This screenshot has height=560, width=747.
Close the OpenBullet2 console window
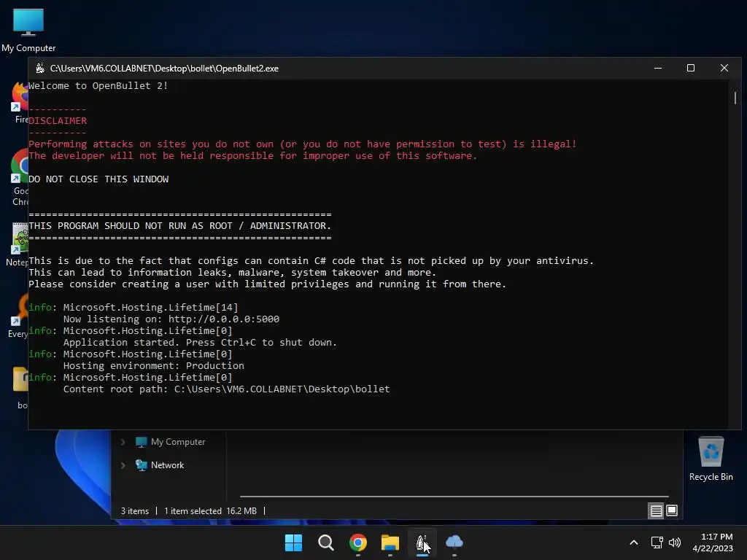tap(724, 68)
